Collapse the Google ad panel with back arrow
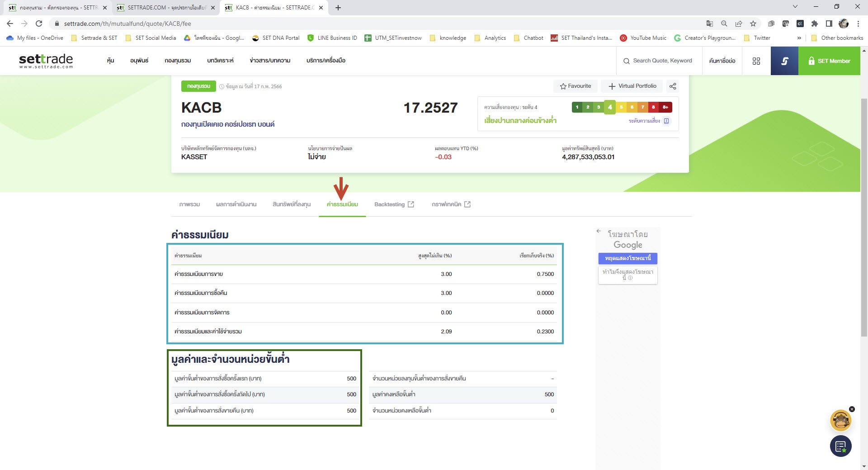The width and height of the screenshot is (868, 470). pos(599,230)
